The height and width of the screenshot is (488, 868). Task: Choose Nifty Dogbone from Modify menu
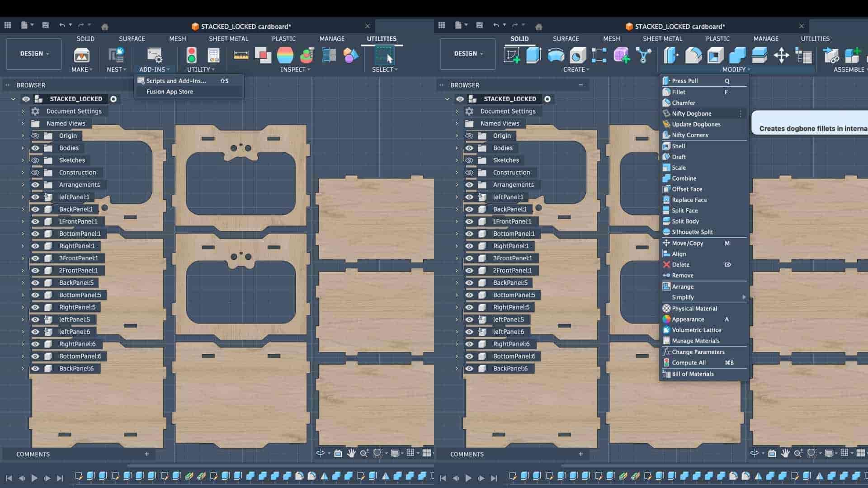(x=691, y=114)
